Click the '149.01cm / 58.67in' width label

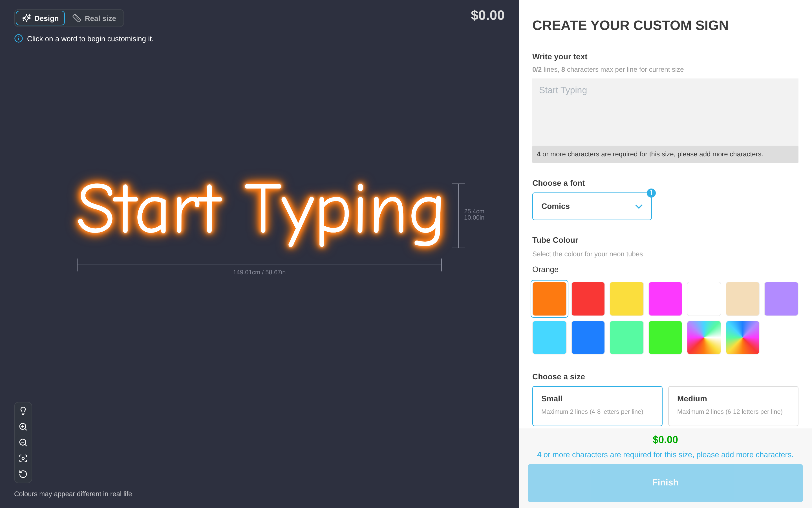pyautogui.click(x=259, y=272)
